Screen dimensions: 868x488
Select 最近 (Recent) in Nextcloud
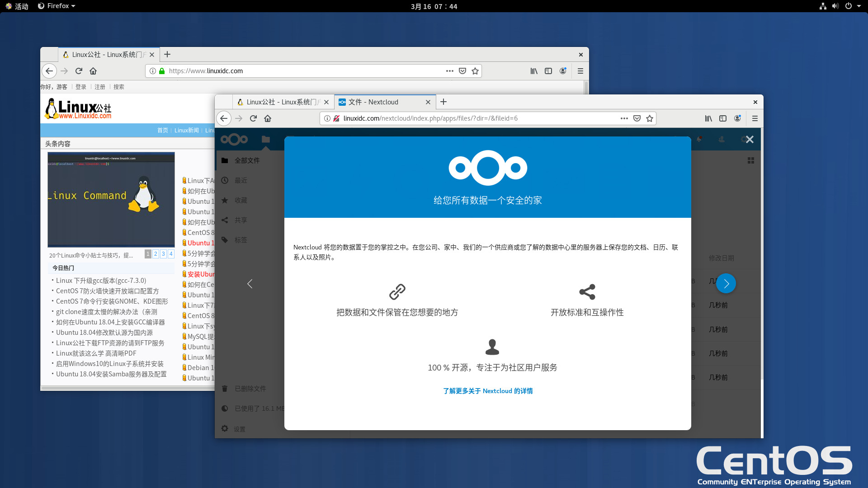(x=241, y=180)
